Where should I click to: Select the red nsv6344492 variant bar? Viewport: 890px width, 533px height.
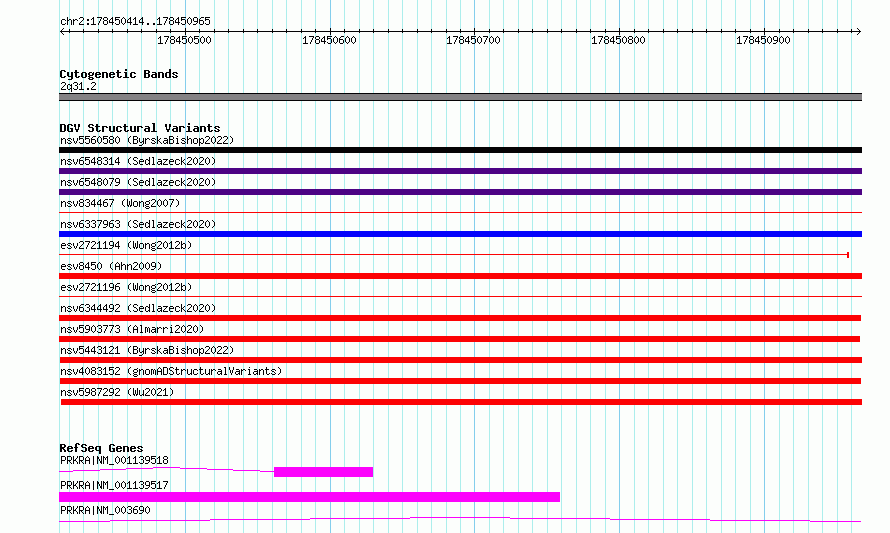(460, 318)
